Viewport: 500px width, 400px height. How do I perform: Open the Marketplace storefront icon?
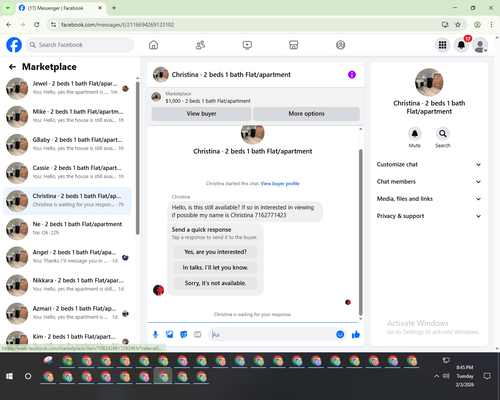coord(294,45)
